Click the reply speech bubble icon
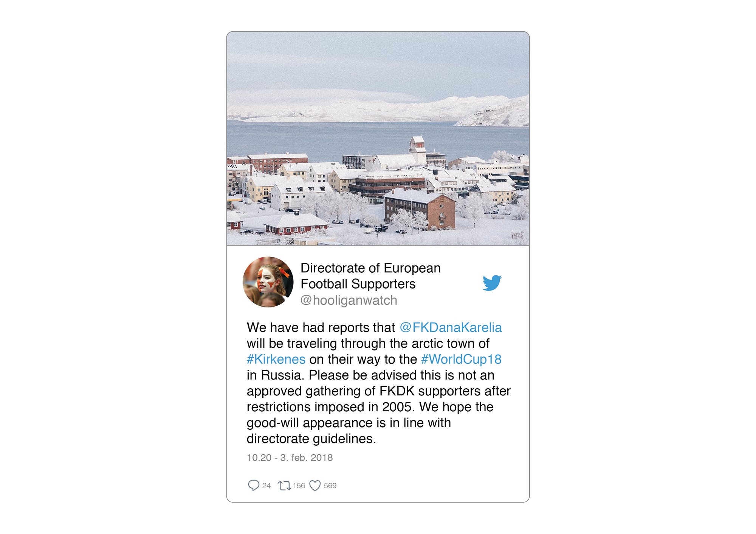This screenshot has width=756, height=534. (253, 485)
